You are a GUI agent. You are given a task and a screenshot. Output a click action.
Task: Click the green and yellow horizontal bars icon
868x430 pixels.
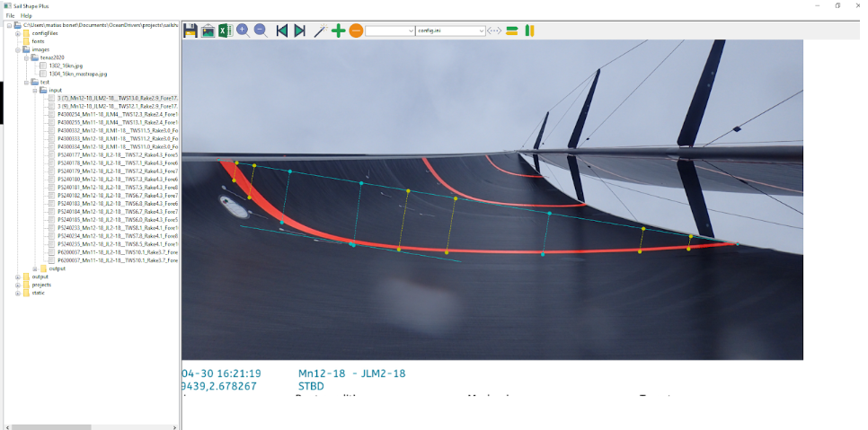tap(511, 31)
